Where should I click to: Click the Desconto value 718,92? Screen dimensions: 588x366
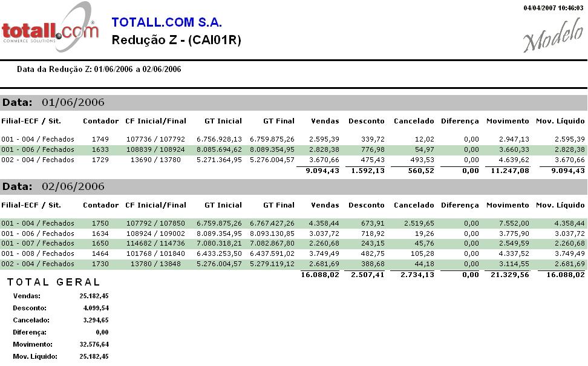coord(373,234)
